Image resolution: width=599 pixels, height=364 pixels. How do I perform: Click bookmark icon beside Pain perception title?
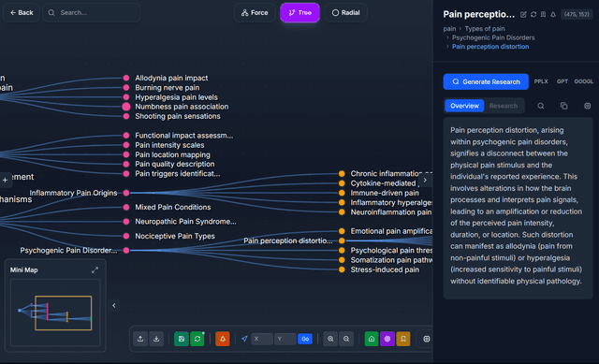(x=543, y=15)
